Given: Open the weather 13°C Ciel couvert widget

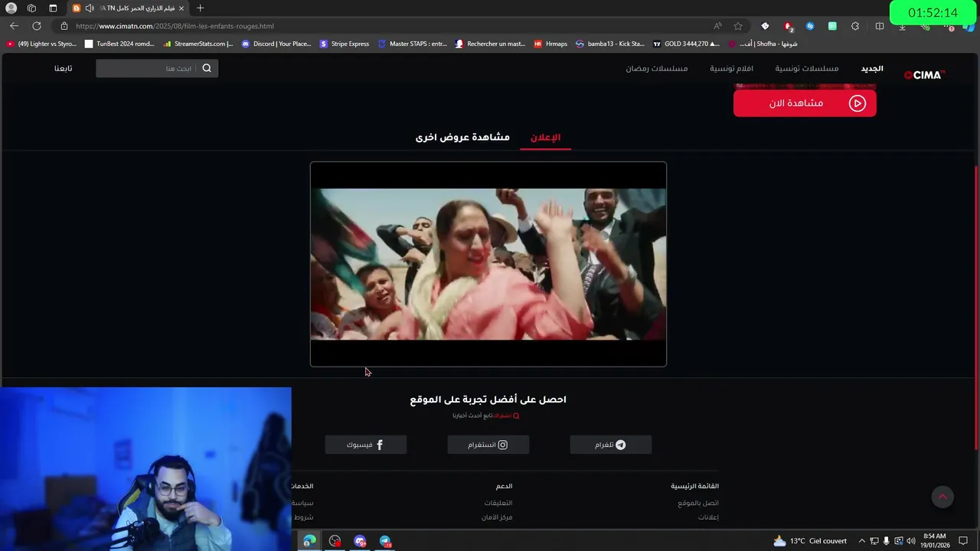Looking at the screenshot, I should (809, 541).
